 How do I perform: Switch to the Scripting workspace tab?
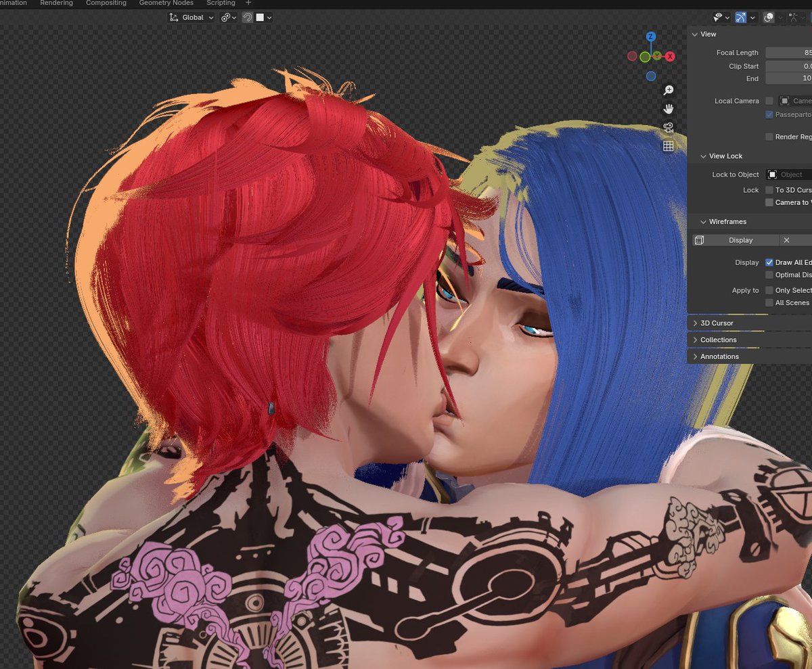pyautogui.click(x=221, y=3)
